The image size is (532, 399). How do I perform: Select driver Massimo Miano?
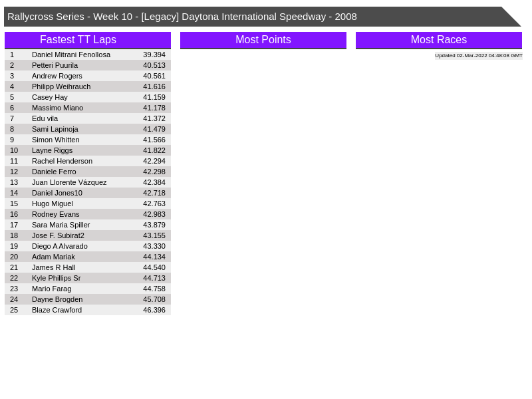[57, 108]
